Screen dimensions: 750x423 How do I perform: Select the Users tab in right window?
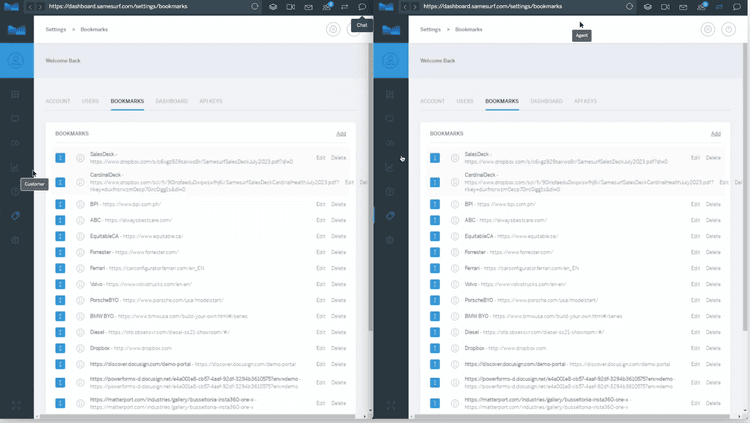(465, 101)
